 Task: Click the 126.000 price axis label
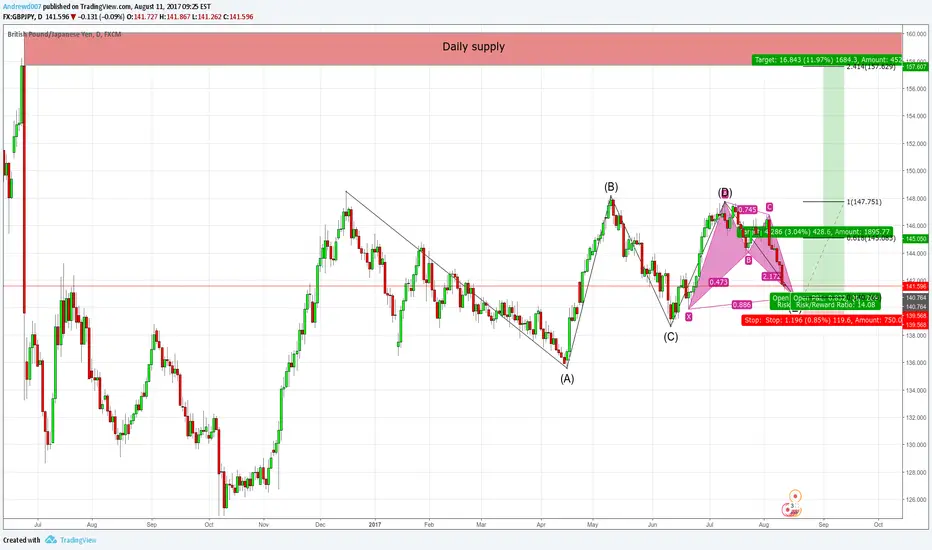tap(916, 499)
